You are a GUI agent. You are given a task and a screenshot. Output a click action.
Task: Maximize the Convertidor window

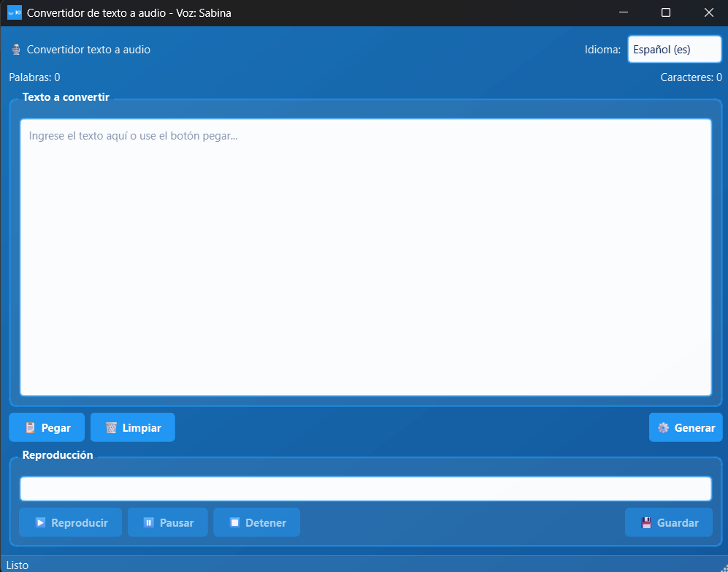(x=666, y=13)
